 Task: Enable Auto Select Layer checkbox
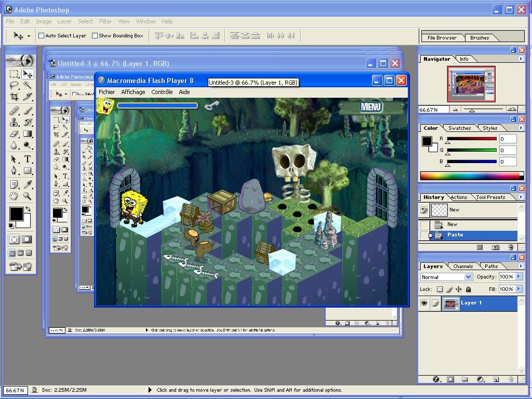pyautogui.click(x=42, y=36)
